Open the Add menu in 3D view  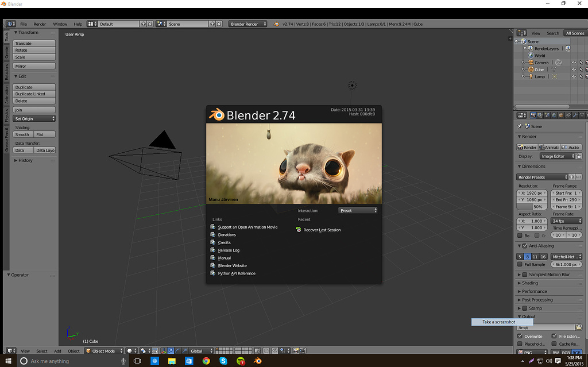57,351
